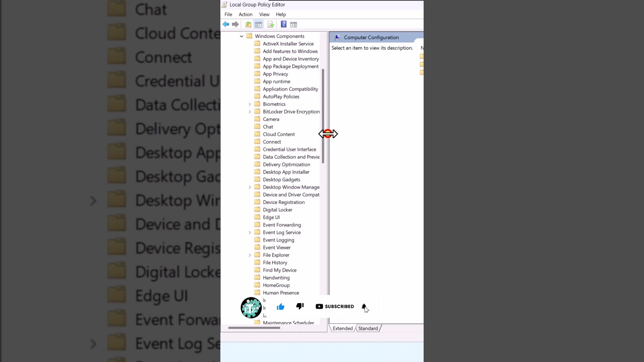Click the Back arrow toolbar icon
This screenshot has width=644, height=362.
226,24
